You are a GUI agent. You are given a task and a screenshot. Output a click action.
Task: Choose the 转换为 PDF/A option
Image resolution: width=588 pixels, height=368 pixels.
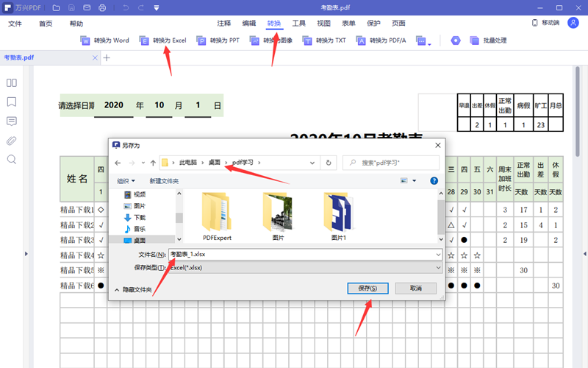tap(381, 40)
